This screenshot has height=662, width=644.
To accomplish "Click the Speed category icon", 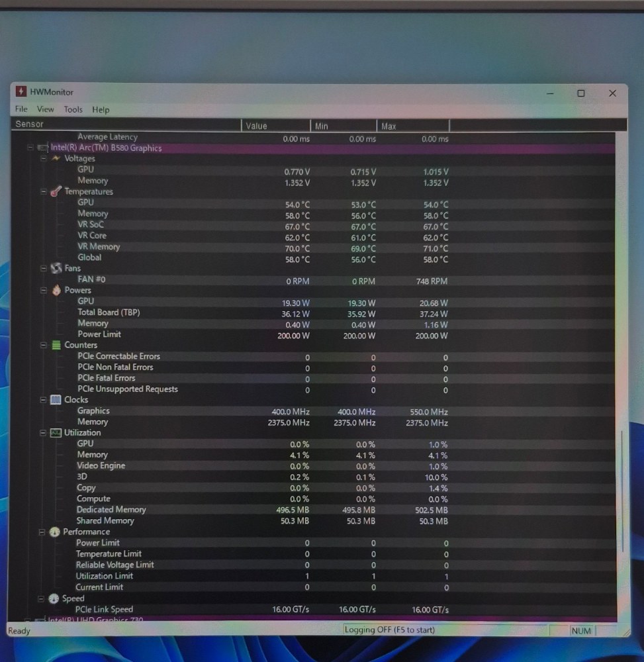I will click(x=54, y=598).
